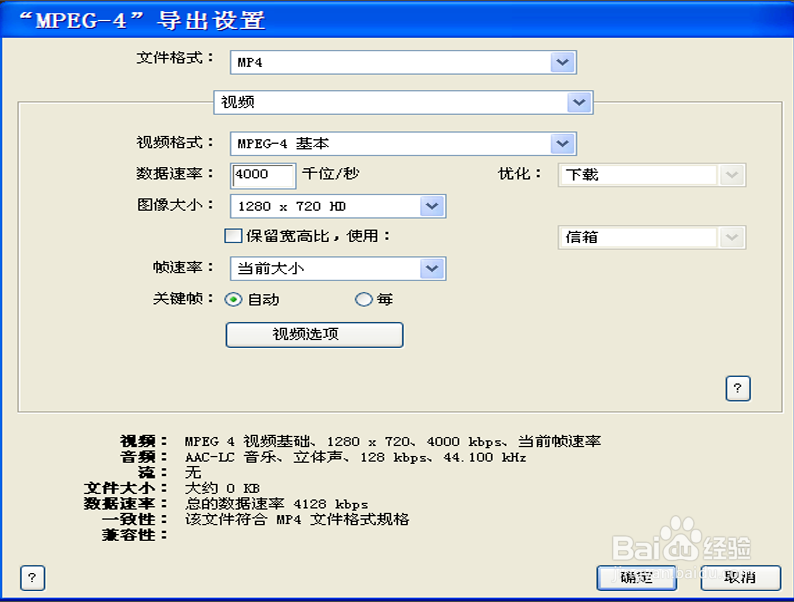The width and height of the screenshot is (794, 602).
Task: Select the 自动 keyframe radio button
Action: tap(233, 299)
